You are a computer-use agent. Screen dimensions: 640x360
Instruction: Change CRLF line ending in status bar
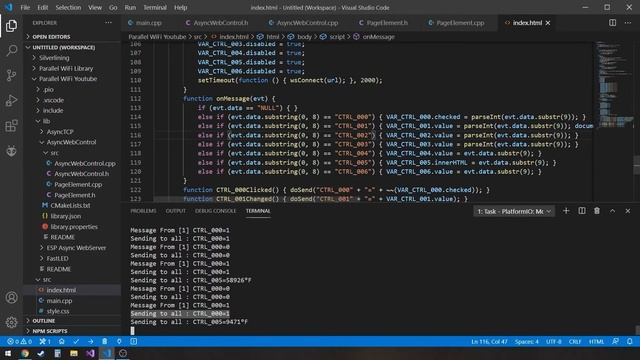[x=575, y=341]
